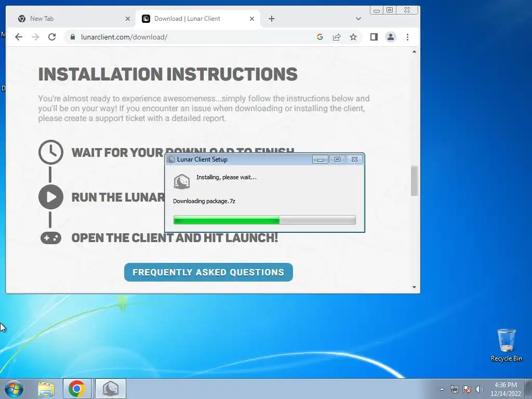The image size is (532, 399).
Task: Click the Frequently Asked Questions button
Action: (x=208, y=272)
